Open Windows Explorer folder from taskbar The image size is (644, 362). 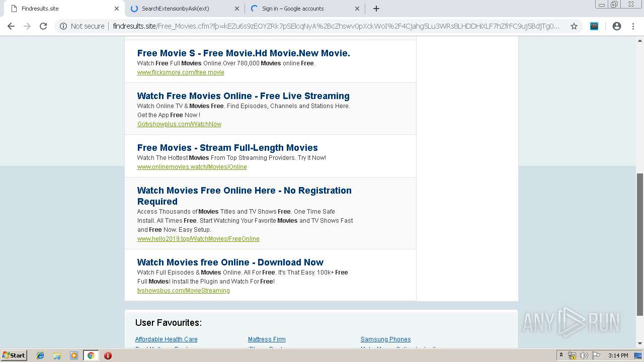click(x=57, y=355)
